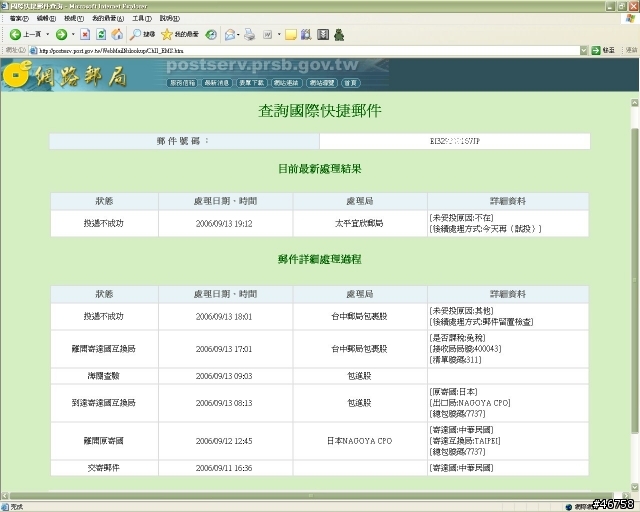Open the 說明(H) menu

[169, 18]
